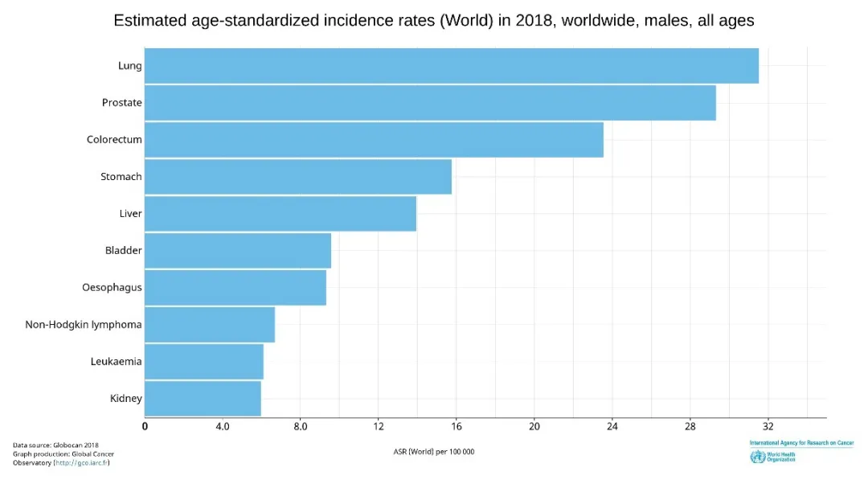868x480 pixels.
Task: Click the 32 tick on the x-axis
Action: click(x=768, y=426)
